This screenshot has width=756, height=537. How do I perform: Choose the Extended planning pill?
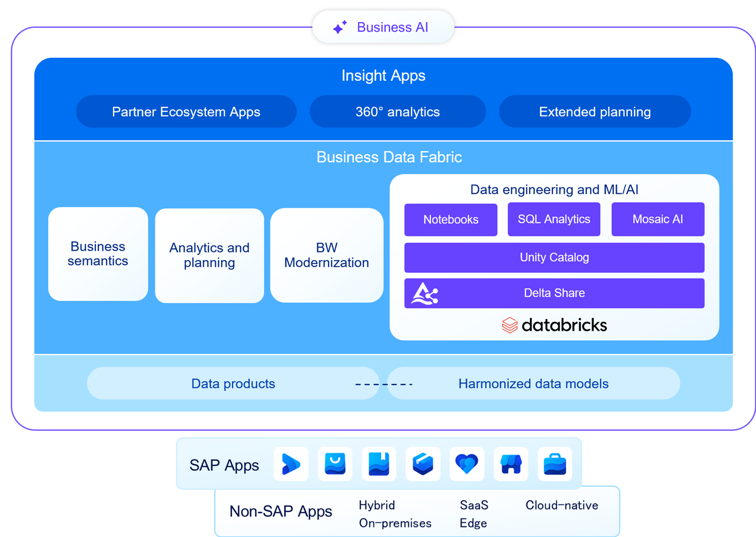[595, 112]
